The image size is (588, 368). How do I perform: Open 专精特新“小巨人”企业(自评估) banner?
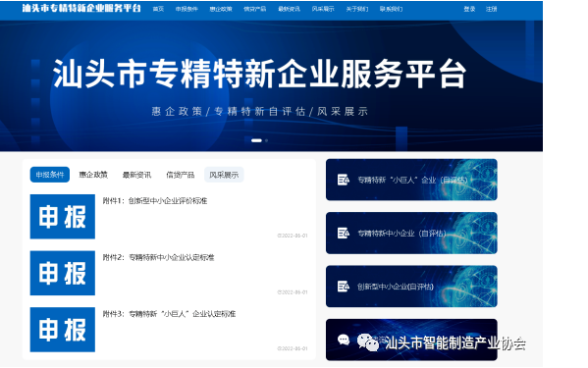411,180
